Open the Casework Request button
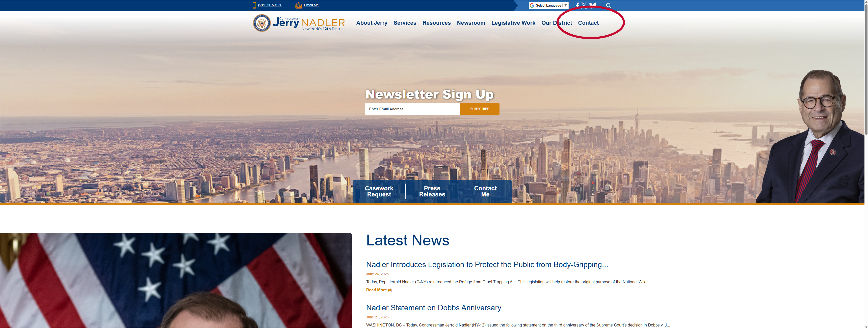868x328 pixels. [x=379, y=191]
